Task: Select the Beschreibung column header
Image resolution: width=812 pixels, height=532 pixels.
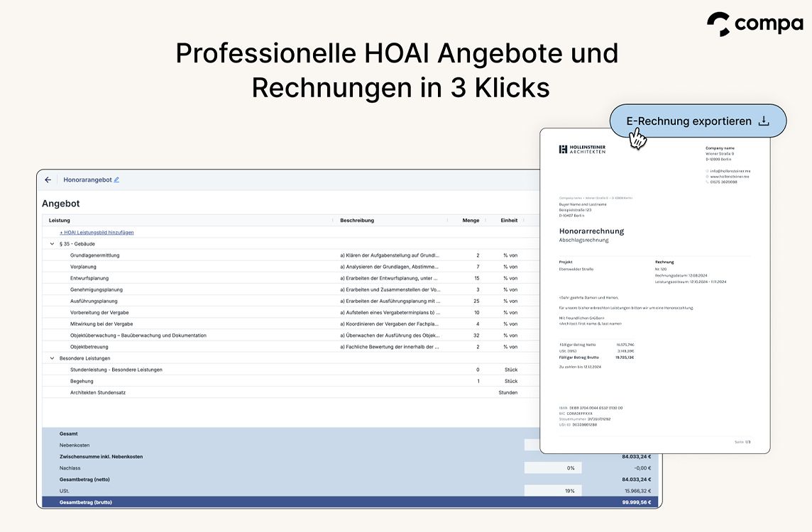Action: point(357,221)
